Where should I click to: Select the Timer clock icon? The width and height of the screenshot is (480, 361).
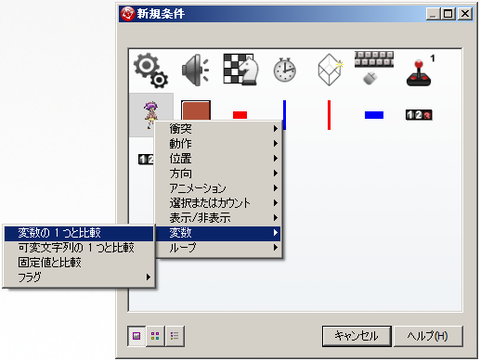tap(285, 70)
